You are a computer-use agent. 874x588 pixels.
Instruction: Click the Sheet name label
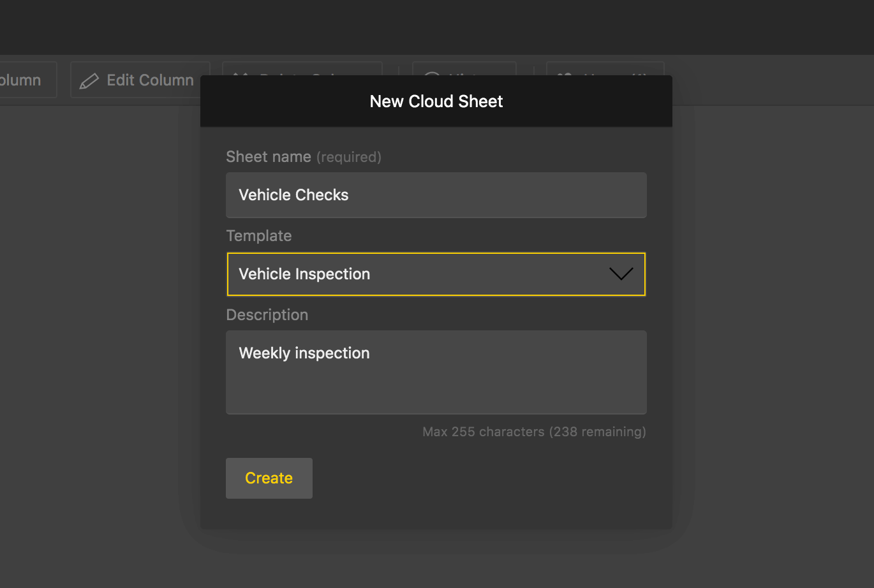pyautogui.click(x=269, y=157)
